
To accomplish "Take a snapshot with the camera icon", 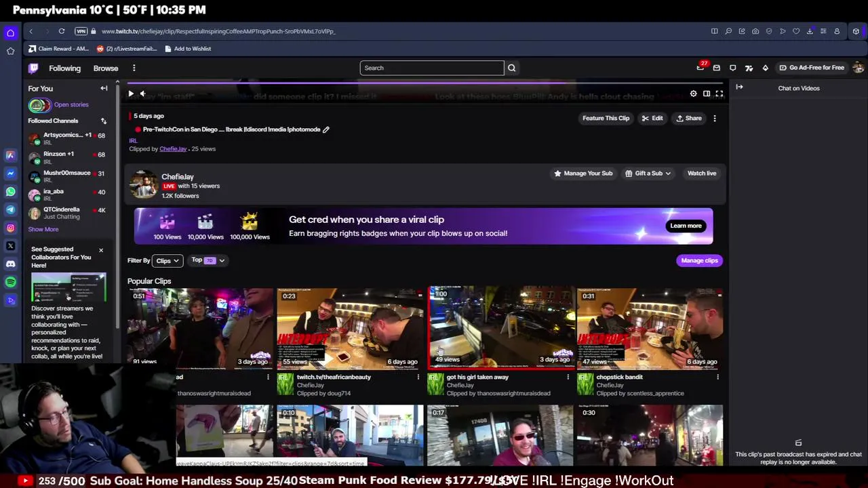I will click(x=755, y=31).
